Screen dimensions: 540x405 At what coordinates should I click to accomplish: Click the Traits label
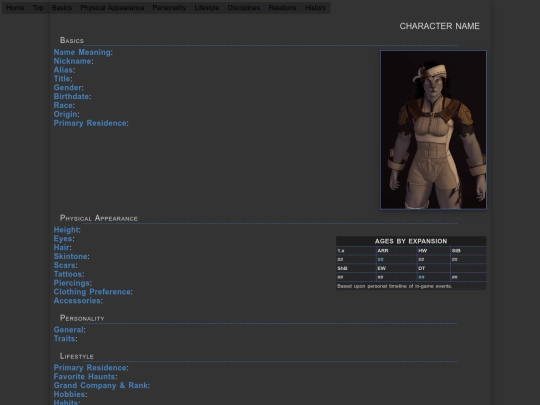(x=64, y=339)
